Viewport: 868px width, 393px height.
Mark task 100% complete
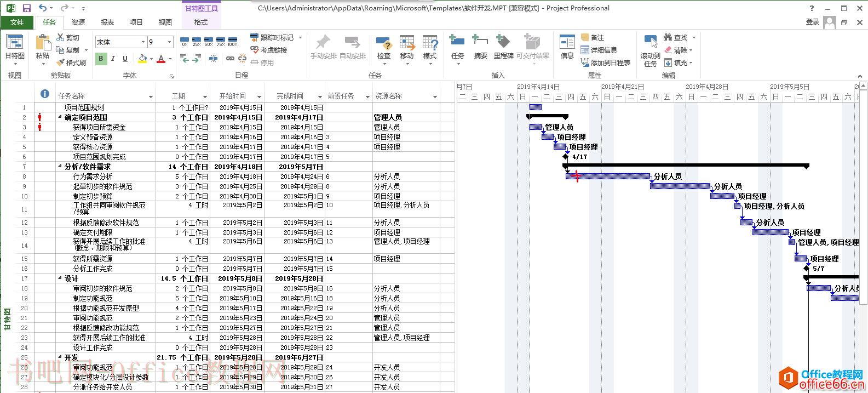[233, 42]
